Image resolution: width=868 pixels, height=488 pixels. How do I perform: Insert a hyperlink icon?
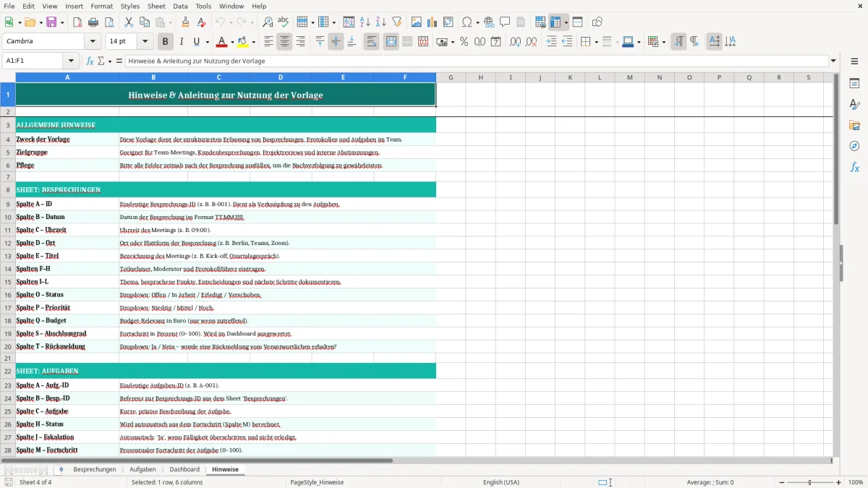tap(489, 22)
